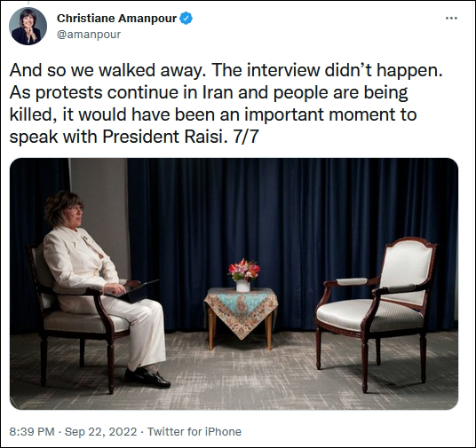Click the blue verified badge
476x448 pixels.
coord(186,19)
